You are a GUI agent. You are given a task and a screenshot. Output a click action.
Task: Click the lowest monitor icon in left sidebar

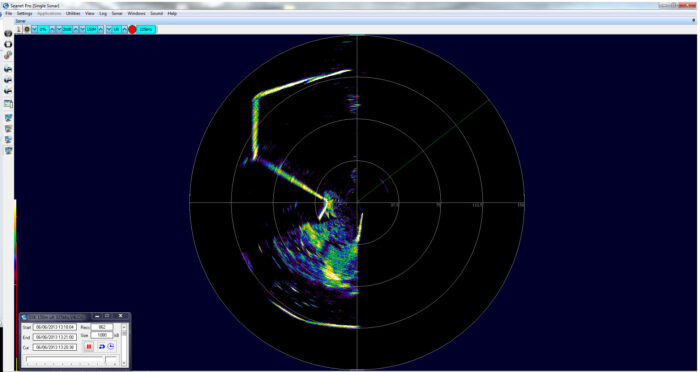(8, 150)
